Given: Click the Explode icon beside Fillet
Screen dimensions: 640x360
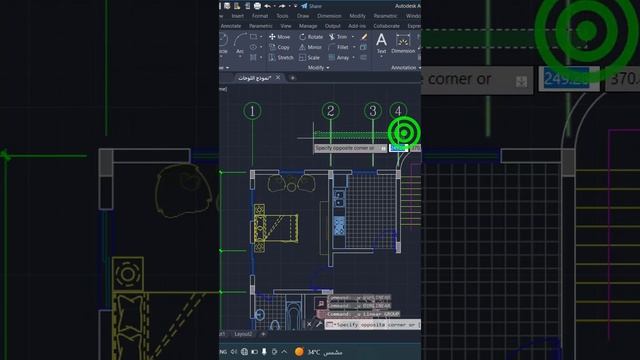Looking at the screenshot, I should pyautogui.click(x=363, y=47).
